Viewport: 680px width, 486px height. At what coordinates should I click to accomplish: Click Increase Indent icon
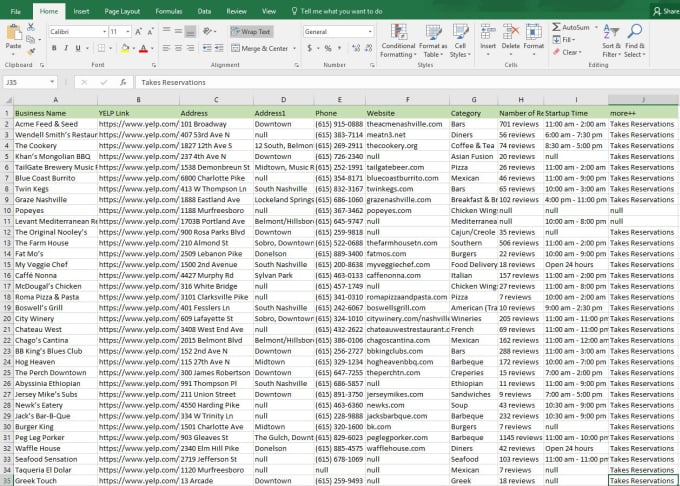coord(219,48)
